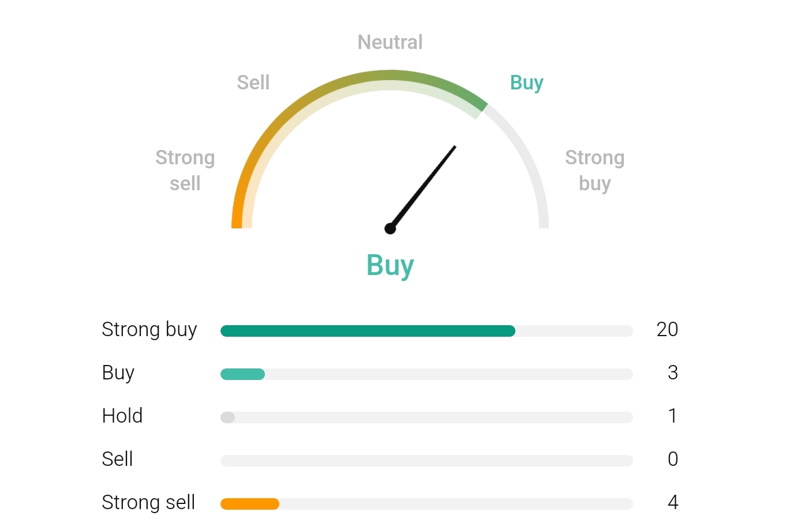812x527 pixels.
Task: Select the Neutral gauge label
Action: (390, 42)
